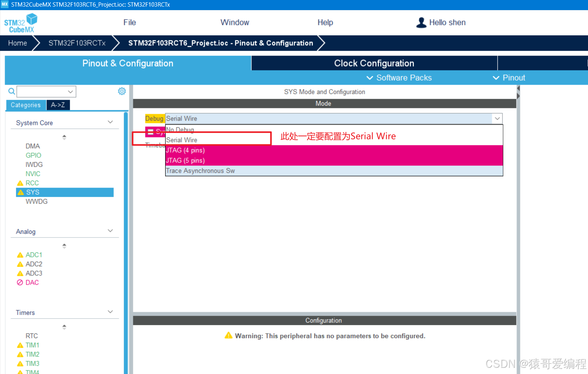Open the category settings gear icon
The width and height of the screenshot is (588, 374).
pos(122,91)
